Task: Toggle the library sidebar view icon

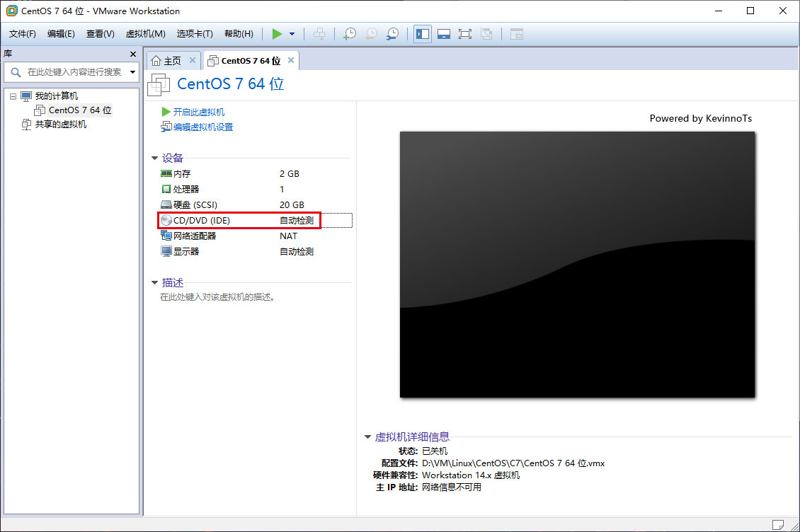Action: 423,34
